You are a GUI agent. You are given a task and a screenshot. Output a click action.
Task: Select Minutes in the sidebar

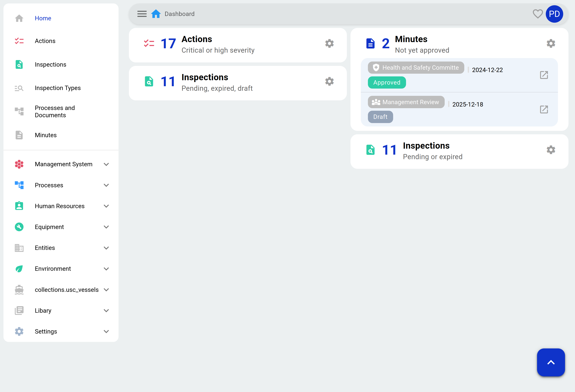click(46, 135)
